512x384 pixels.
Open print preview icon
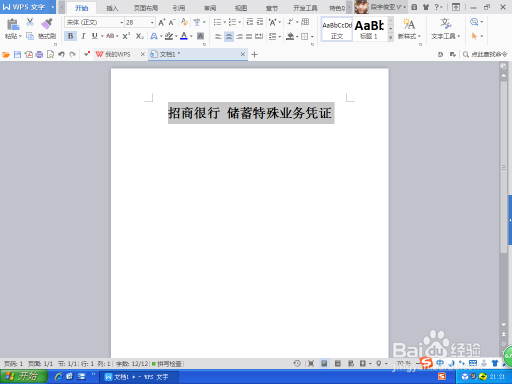[x=50, y=54]
